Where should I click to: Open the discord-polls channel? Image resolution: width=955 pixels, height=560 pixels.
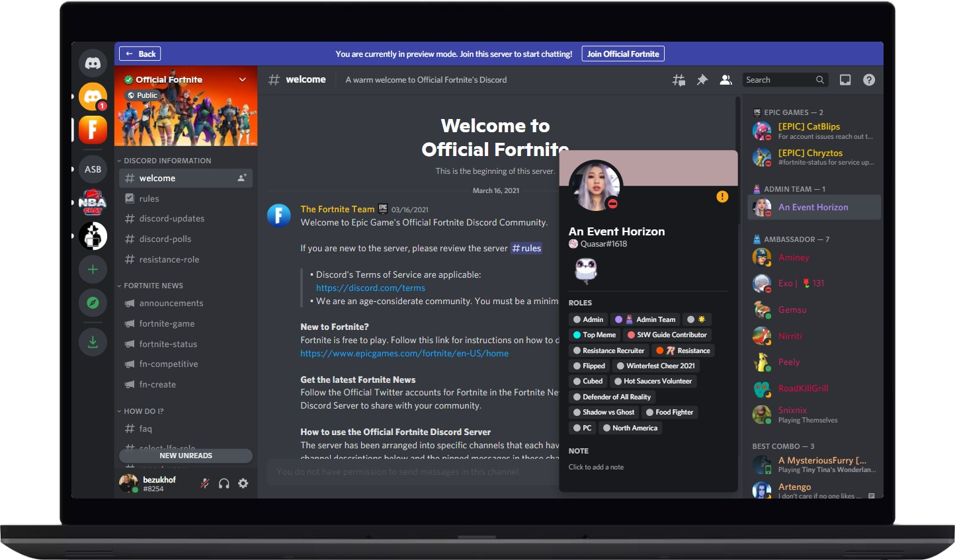click(186, 239)
